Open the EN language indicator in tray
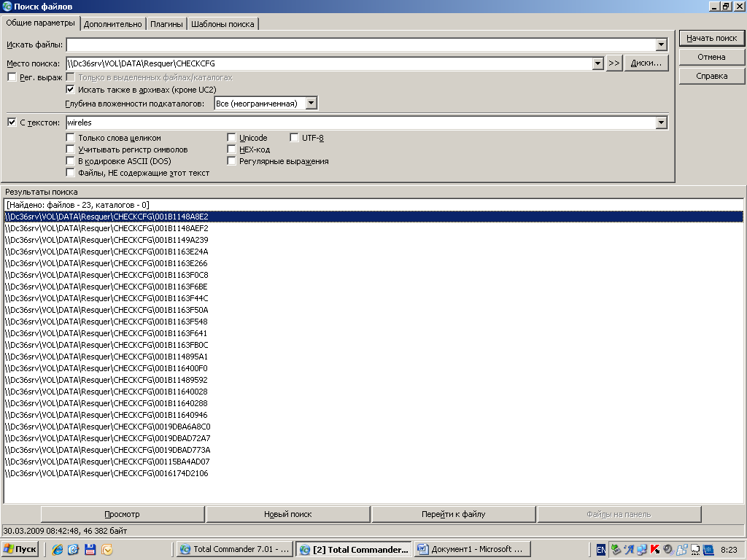The width and height of the screenshot is (747, 560). [601, 549]
